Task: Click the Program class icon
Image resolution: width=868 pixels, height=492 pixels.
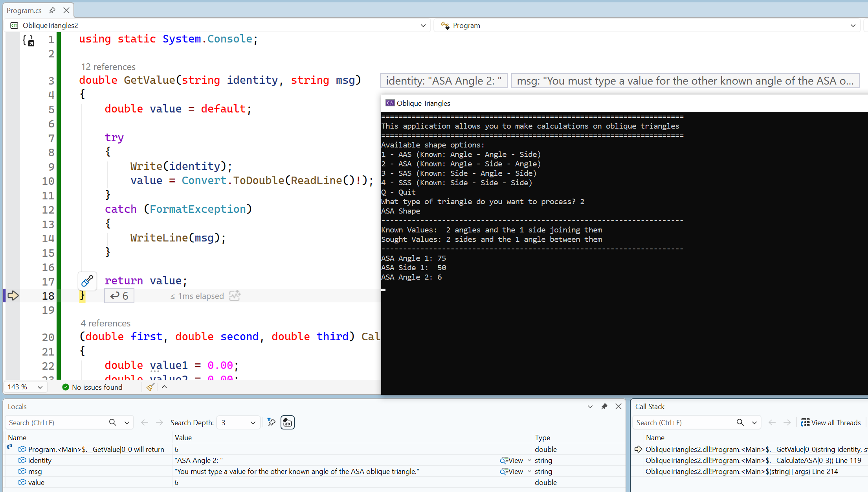Action: tap(445, 26)
